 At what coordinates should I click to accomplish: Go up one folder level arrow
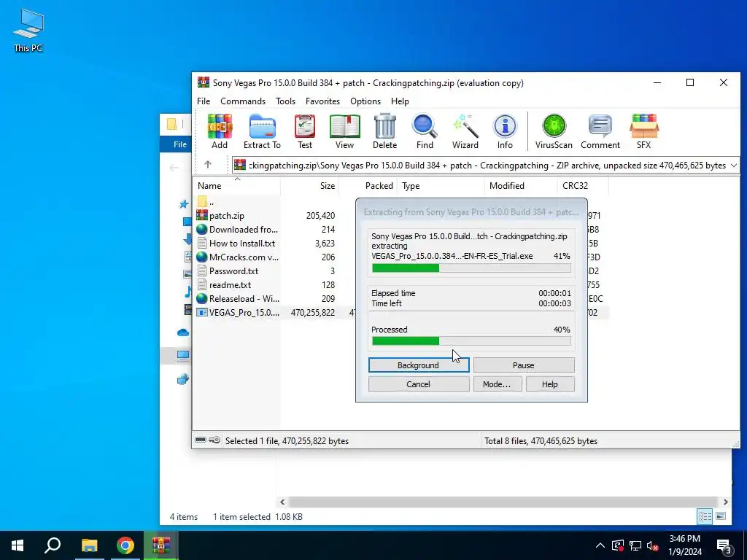pos(208,165)
